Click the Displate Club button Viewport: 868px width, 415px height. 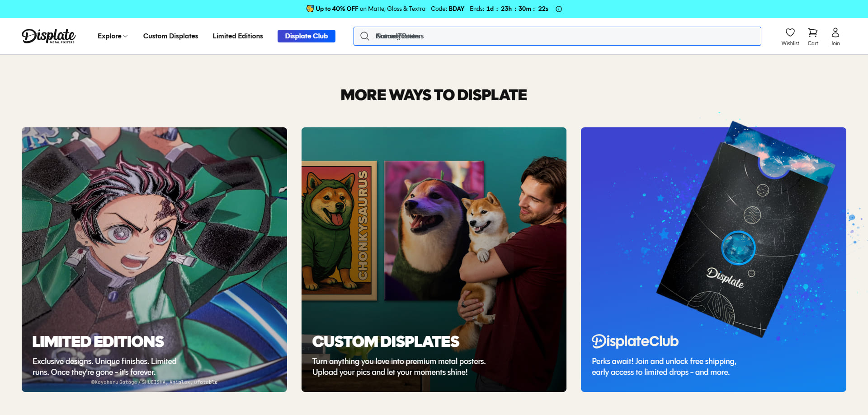click(307, 36)
